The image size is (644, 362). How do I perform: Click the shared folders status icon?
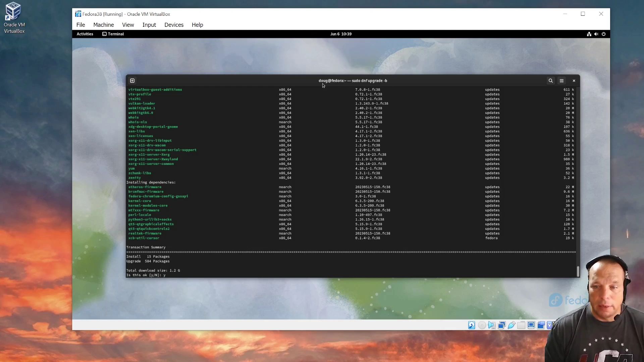pyautogui.click(x=521, y=325)
